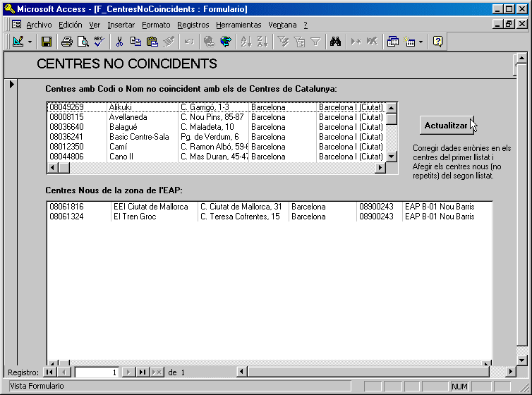Click the Undo icon

[x=189, y=42]
